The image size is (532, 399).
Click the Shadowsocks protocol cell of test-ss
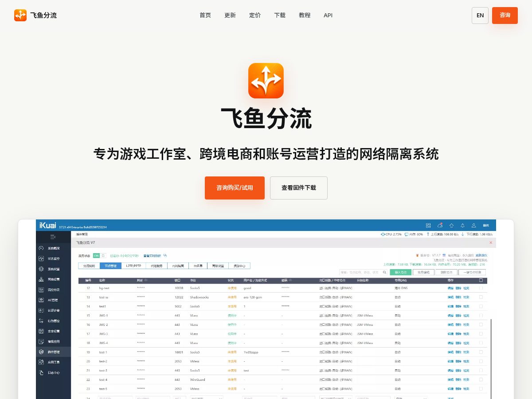(x=199, y=297)
